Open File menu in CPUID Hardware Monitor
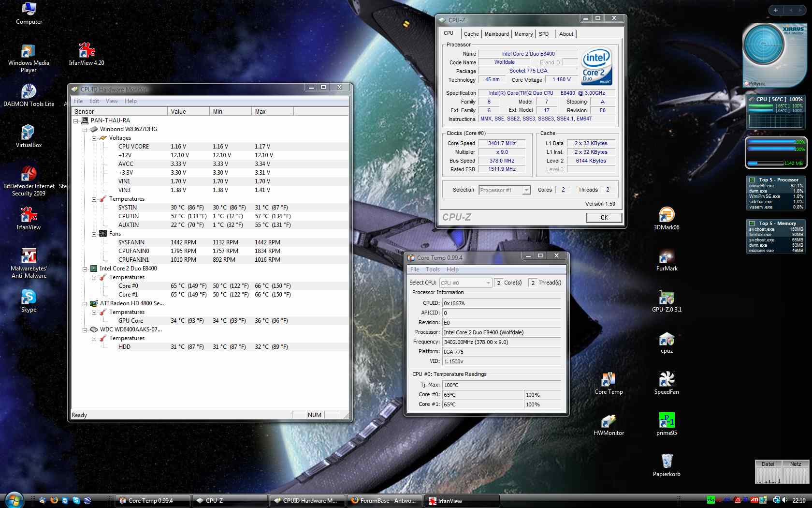Viewport: 812px width, 508px height. tap(78, 101)
